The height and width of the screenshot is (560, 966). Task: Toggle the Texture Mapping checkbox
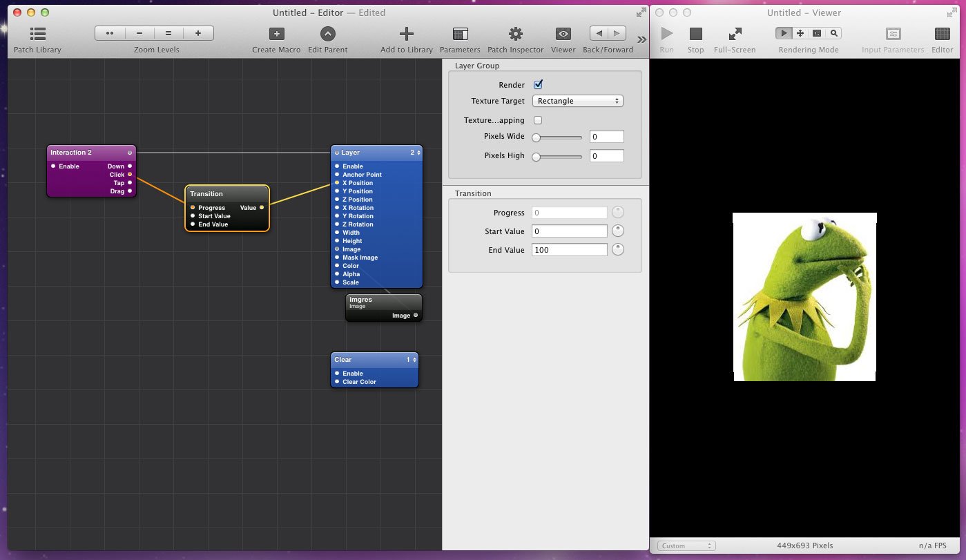[x=538, y=120]
